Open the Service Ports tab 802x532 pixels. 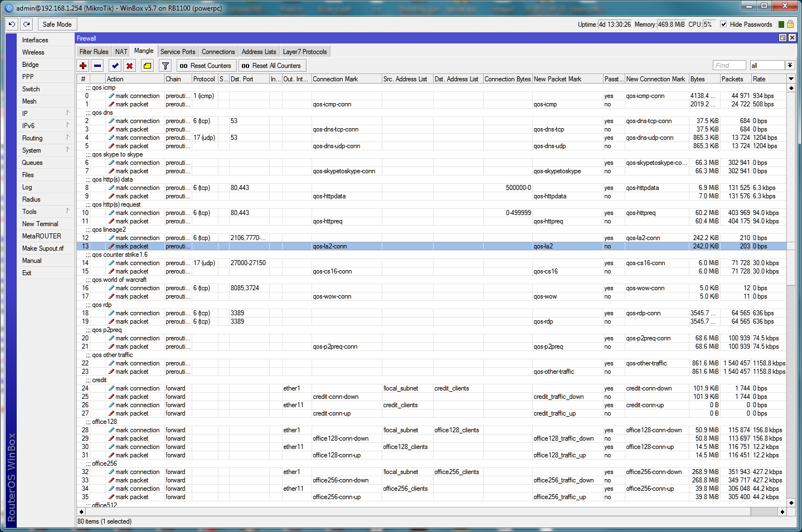coord(178,52)
